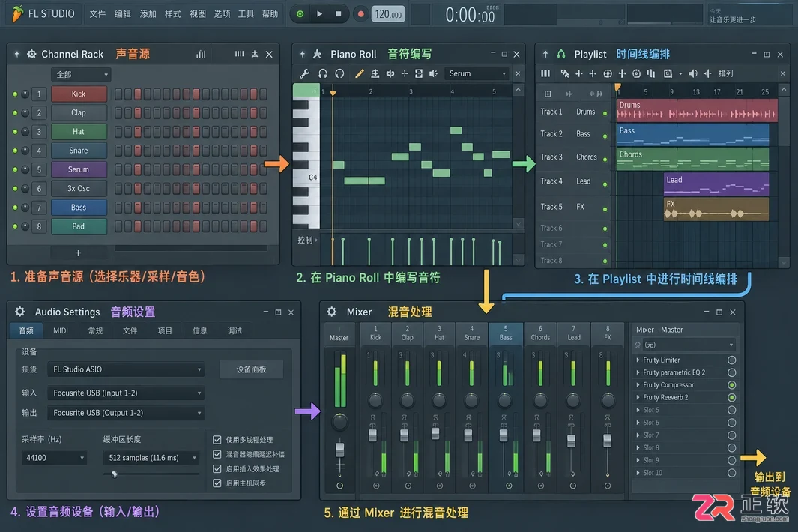This screenshot has height=532, width=798.
Task: Toggle 使用多线程处理 checkbox
Action: pyautogui.click(x=217, y=439)
